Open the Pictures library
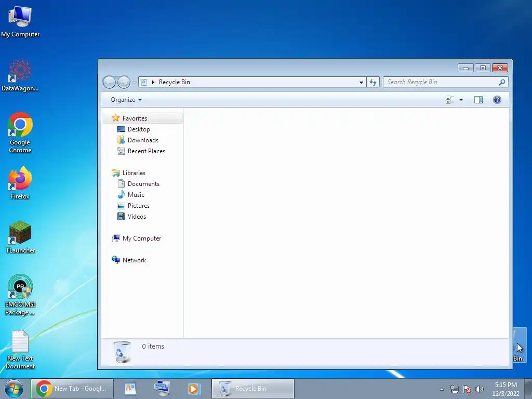This screenshot has height=399, width=532. 138,206
